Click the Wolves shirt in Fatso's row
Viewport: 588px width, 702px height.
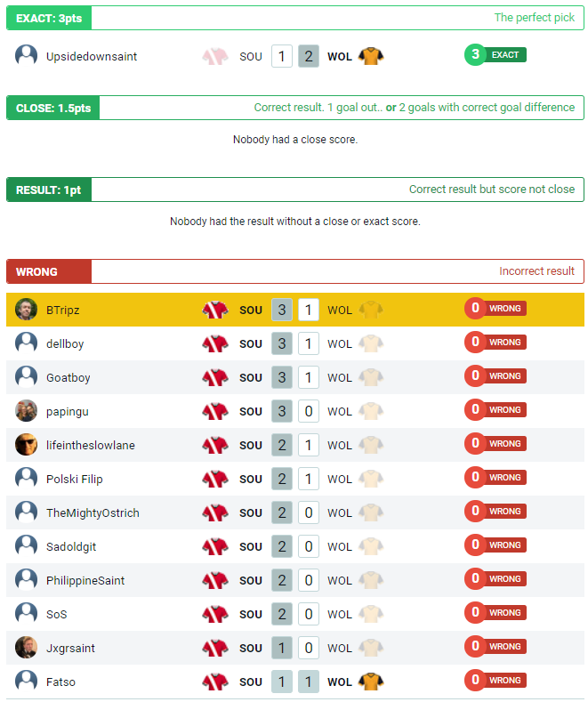coord(371,682)
